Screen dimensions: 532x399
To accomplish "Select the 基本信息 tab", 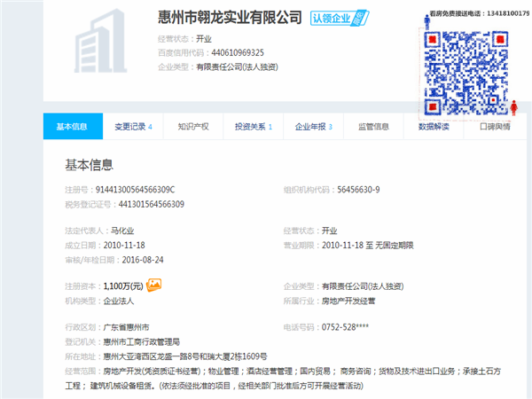I will pyautogui.click(x=73, y=126).
